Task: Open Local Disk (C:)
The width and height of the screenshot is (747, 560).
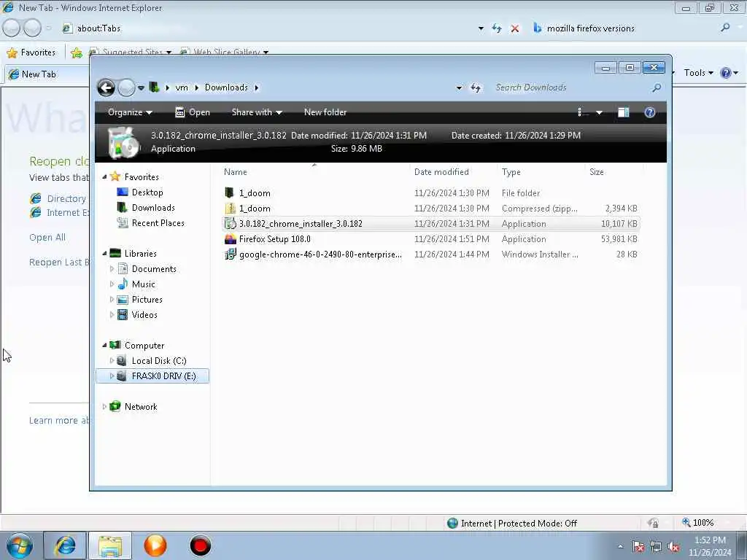Action: [x=158, y=360]
